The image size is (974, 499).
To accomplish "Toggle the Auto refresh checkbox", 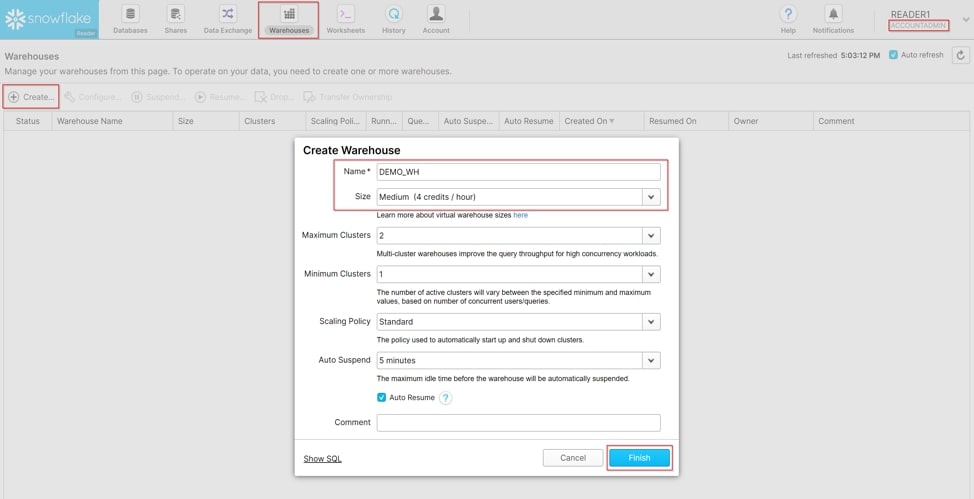I will [x=893, y=55].
